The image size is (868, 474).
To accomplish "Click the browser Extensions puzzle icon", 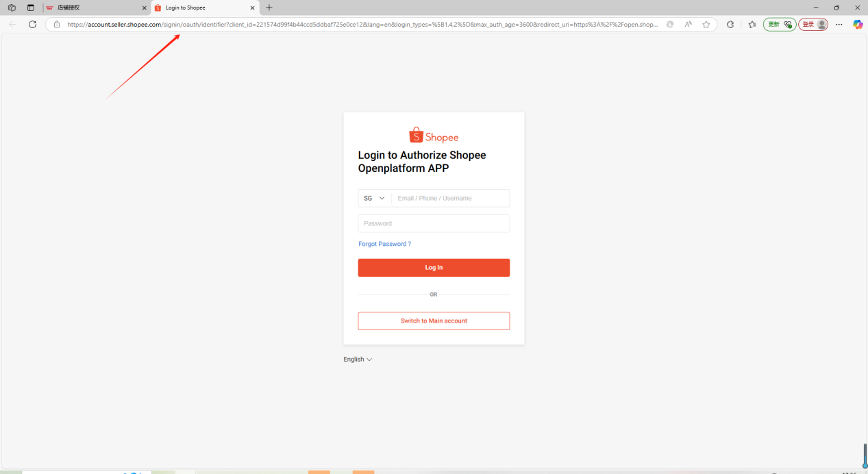I will pyautogui.click(x=730, y=24).
